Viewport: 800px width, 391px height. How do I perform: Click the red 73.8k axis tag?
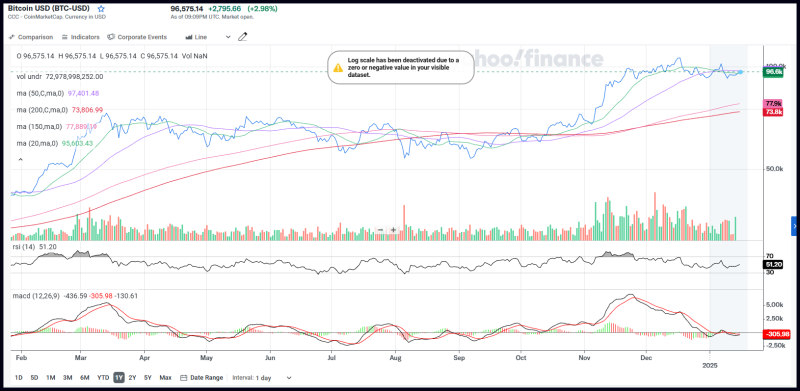[773, 112]
